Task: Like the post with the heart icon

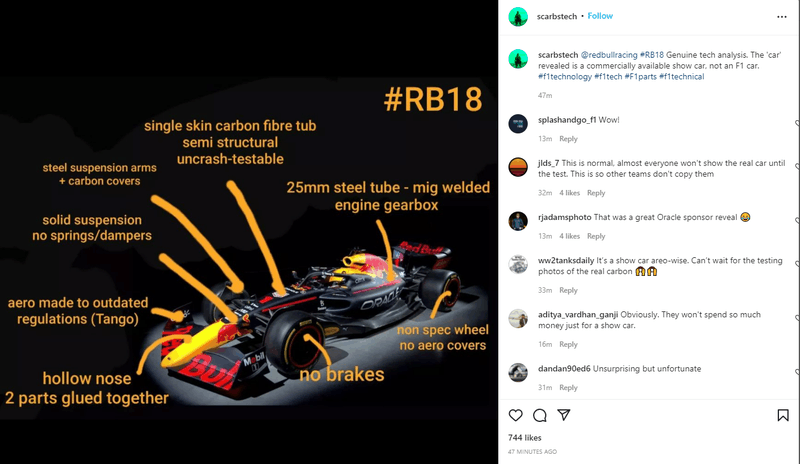Action: (515, 416)
